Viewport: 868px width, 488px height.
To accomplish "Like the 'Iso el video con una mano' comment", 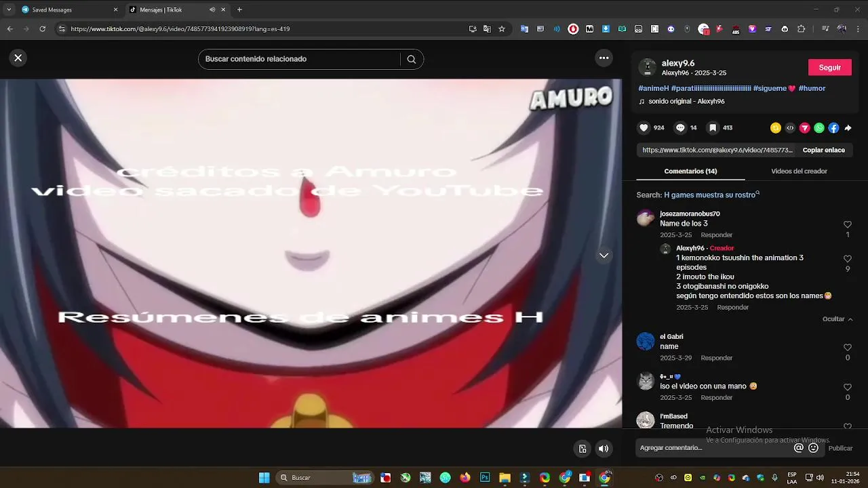I will click(x=847, y=387).
